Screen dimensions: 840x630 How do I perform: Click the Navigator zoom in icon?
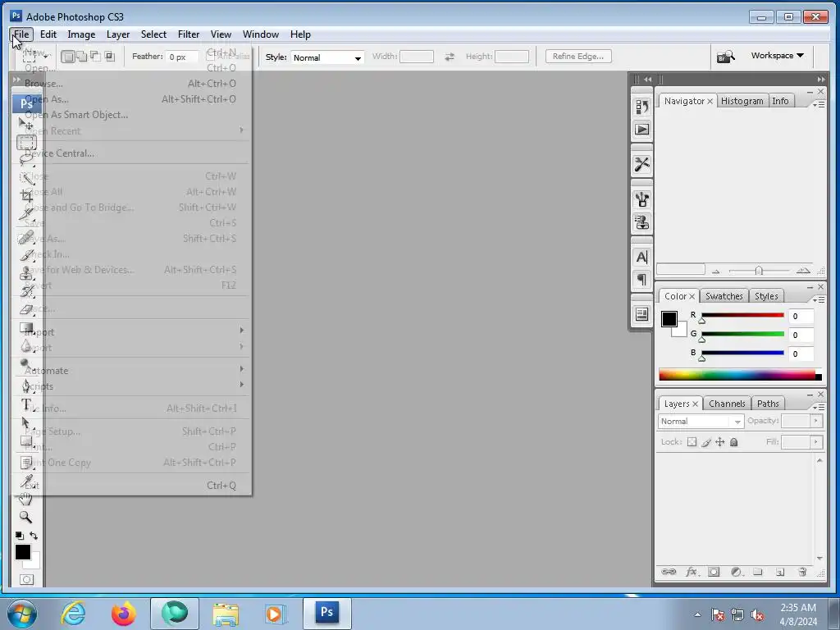tap(802, 271)
